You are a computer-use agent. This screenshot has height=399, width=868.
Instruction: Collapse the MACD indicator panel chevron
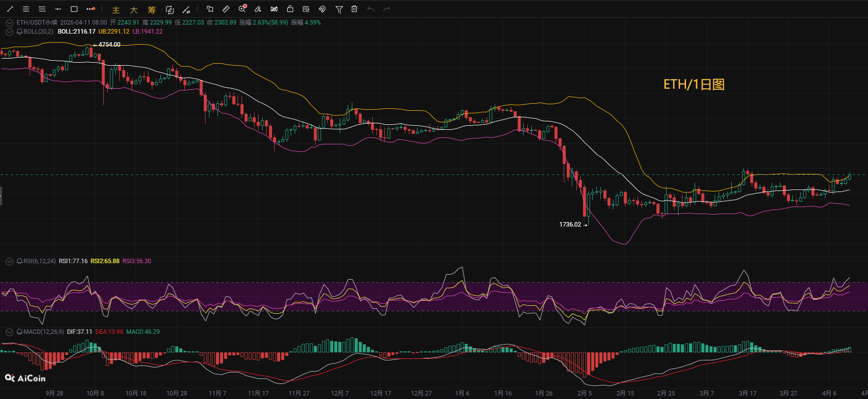click(9, 332)
